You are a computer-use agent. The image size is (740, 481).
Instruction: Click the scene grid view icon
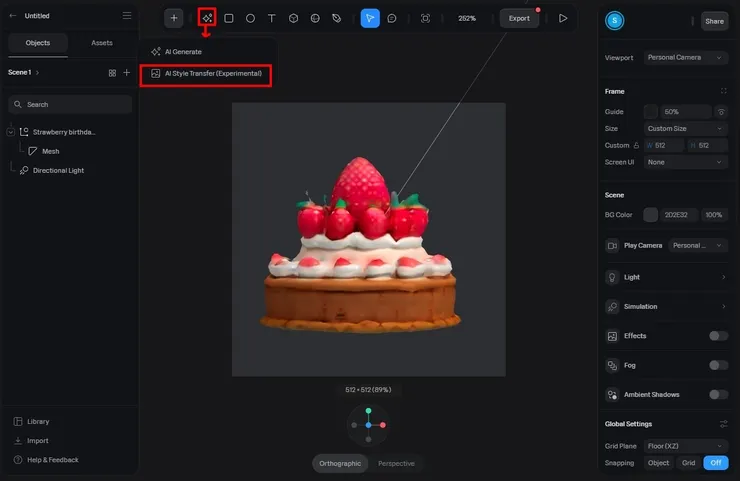point(112,73)
